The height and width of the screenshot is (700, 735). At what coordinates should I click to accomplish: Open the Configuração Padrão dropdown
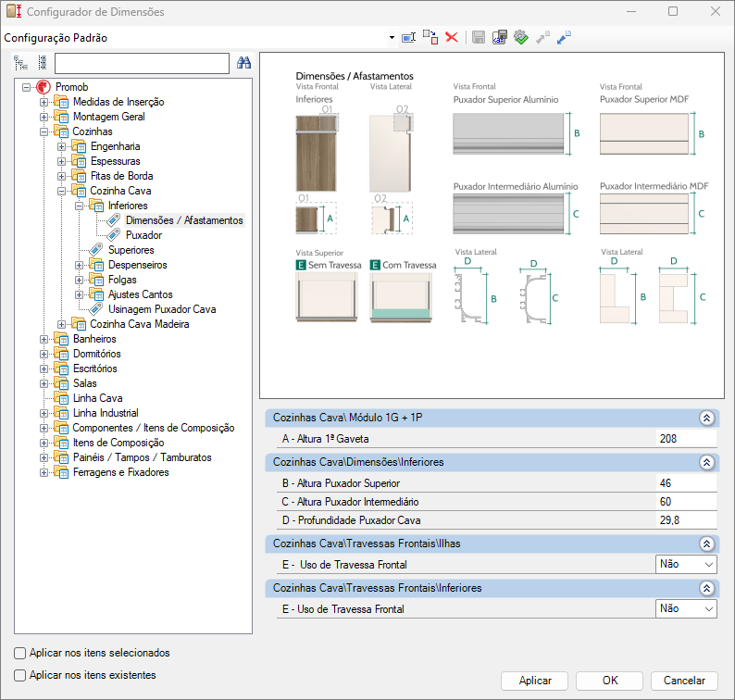tap(392, 38)
